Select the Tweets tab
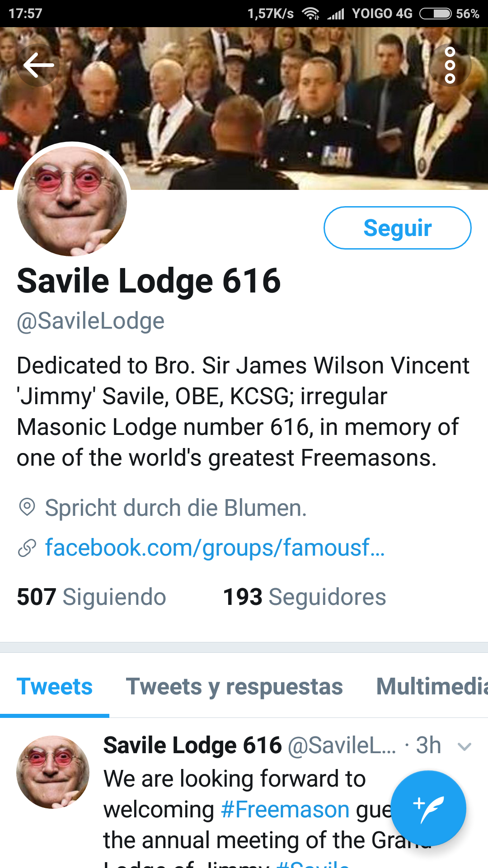Viewport: 488px width, 868px height. click(55, 686)
